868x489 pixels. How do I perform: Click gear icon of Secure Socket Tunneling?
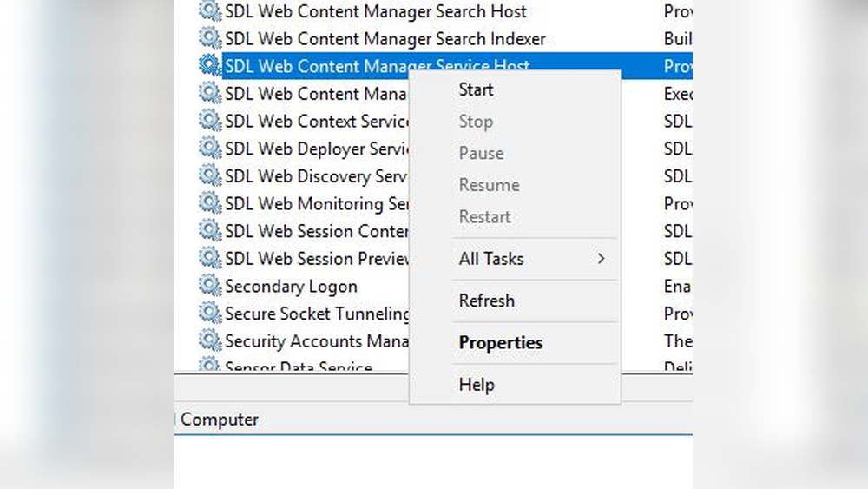pos(210,313)
